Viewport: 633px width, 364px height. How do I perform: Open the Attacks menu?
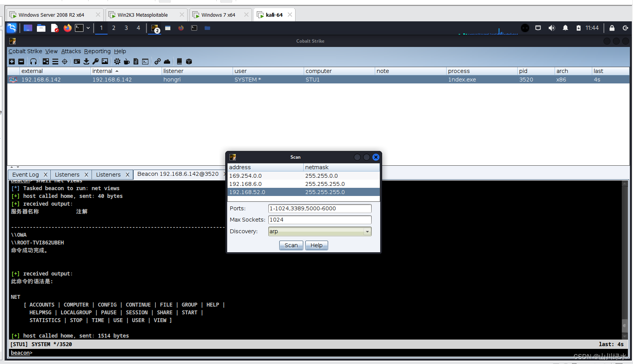71,51
